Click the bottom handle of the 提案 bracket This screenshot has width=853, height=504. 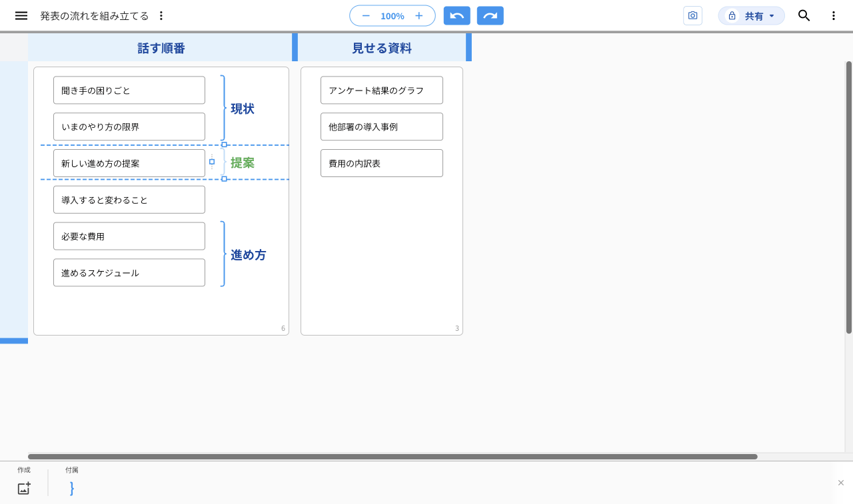point(224,179)
